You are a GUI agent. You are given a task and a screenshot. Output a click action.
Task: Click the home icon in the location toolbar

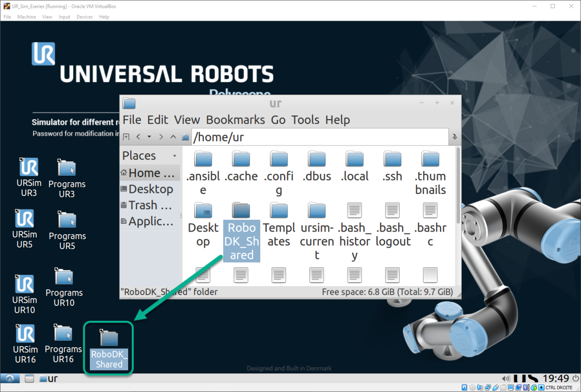pos(185,137)
